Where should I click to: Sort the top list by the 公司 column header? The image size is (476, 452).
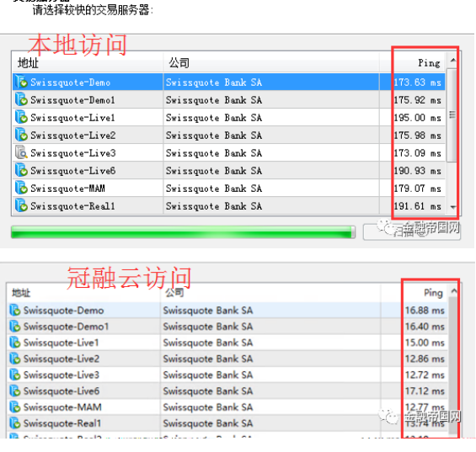[271, 63]
